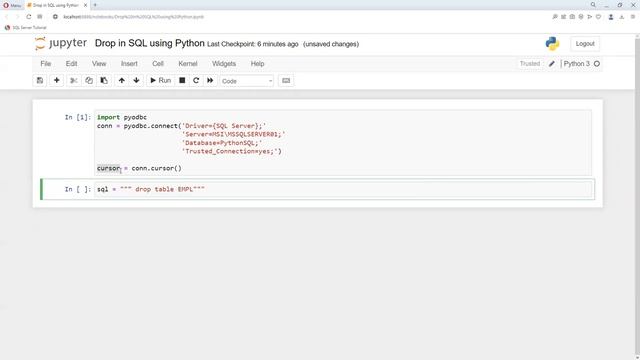Select the In [1]: prompt of first cell

tap(78, 118)
